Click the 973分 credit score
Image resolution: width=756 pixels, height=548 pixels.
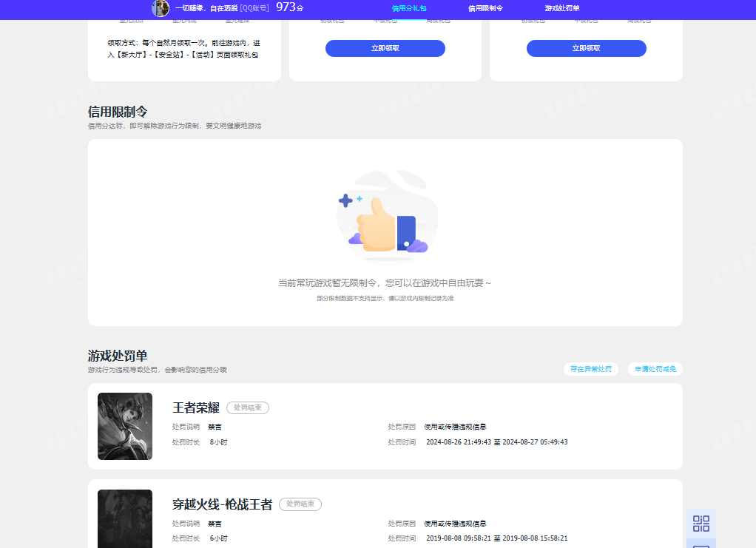pos(289,7)
